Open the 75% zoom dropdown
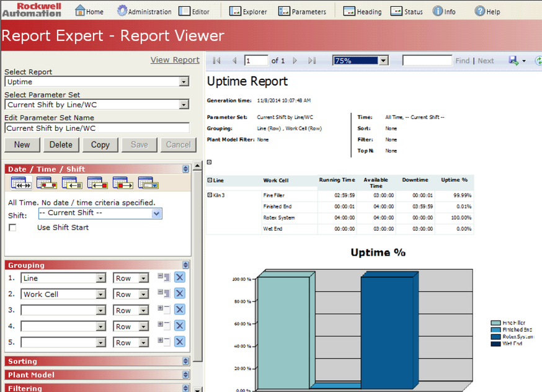 pyautogui.click(x=383, y=61)
